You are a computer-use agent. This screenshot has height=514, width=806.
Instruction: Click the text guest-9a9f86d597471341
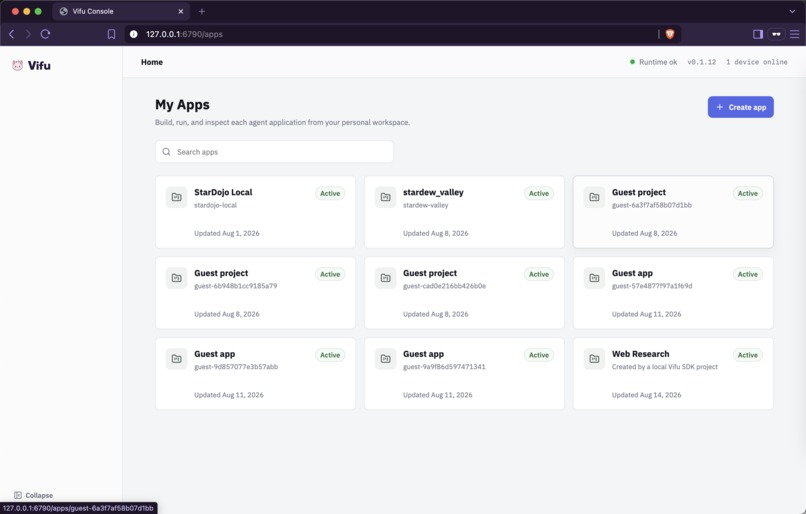coord(444,366)
